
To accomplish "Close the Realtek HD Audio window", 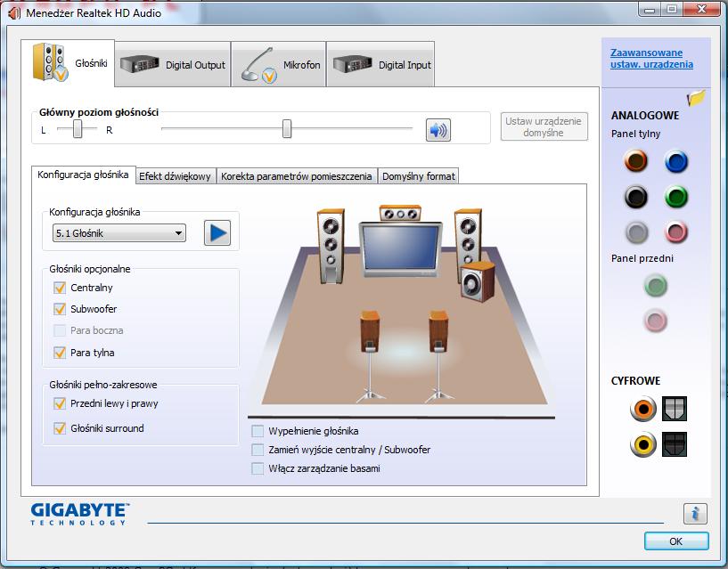I will click(x=701, y=9).
